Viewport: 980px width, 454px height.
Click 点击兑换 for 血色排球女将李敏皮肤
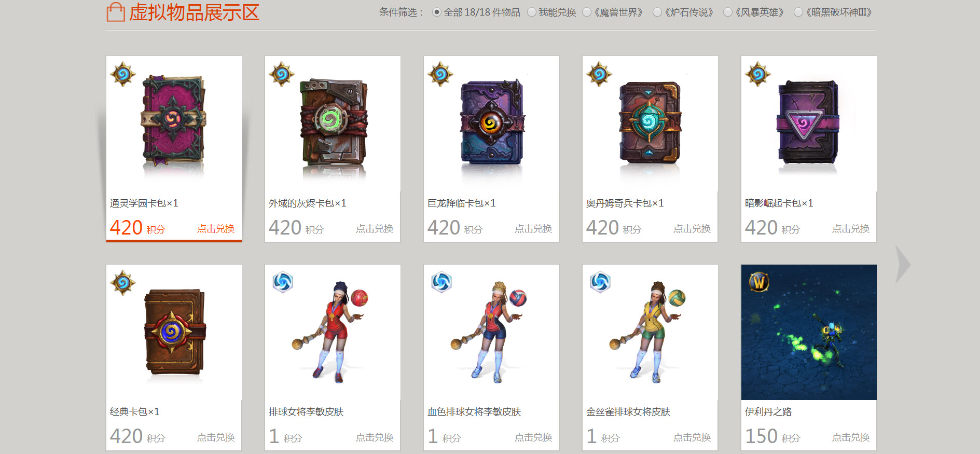533,437
